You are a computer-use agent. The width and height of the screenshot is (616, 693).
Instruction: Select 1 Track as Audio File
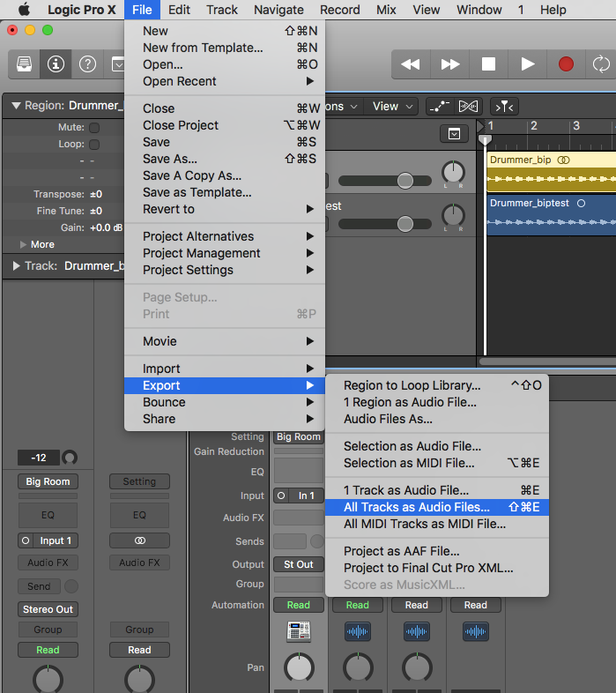click(437, 490)
